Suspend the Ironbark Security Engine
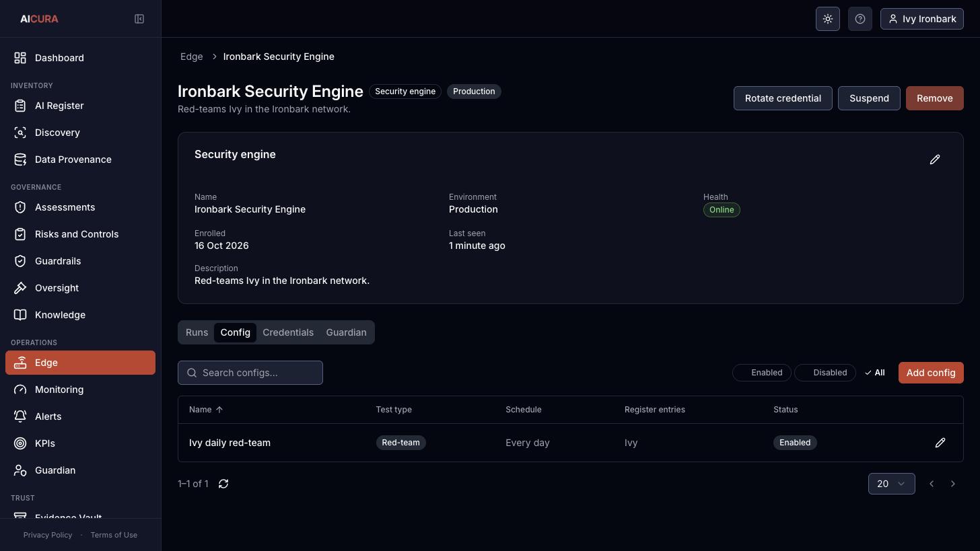 [x=869, y=98]
